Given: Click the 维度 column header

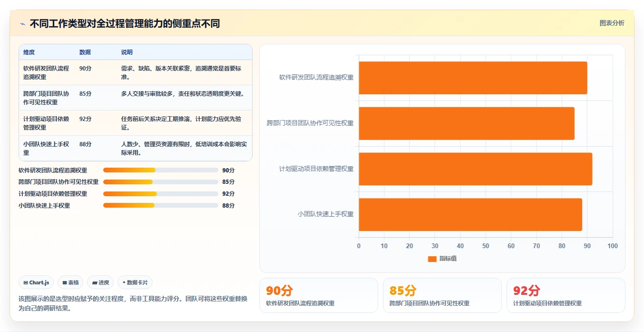Looking at the screenshot, I should [x=29, y=52].
